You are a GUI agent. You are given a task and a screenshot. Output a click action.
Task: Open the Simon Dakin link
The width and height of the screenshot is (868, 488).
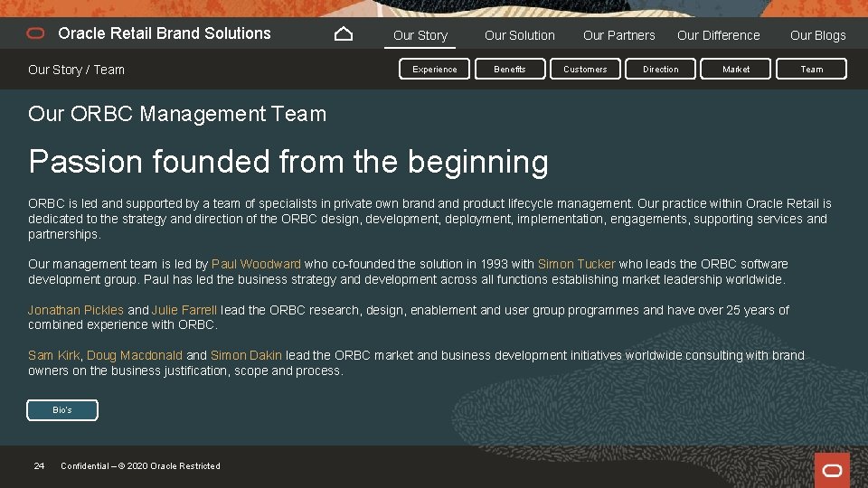[246, 355]
